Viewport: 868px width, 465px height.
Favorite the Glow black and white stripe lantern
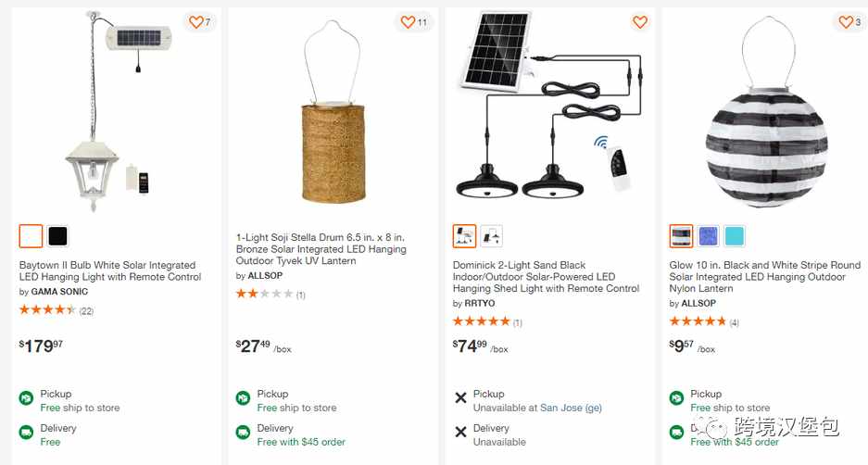[845, 22]
